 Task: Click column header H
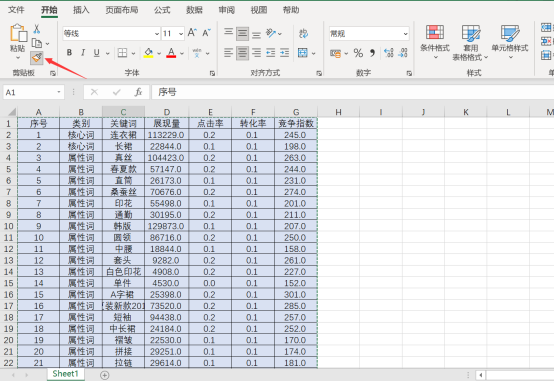coord(338,112)
